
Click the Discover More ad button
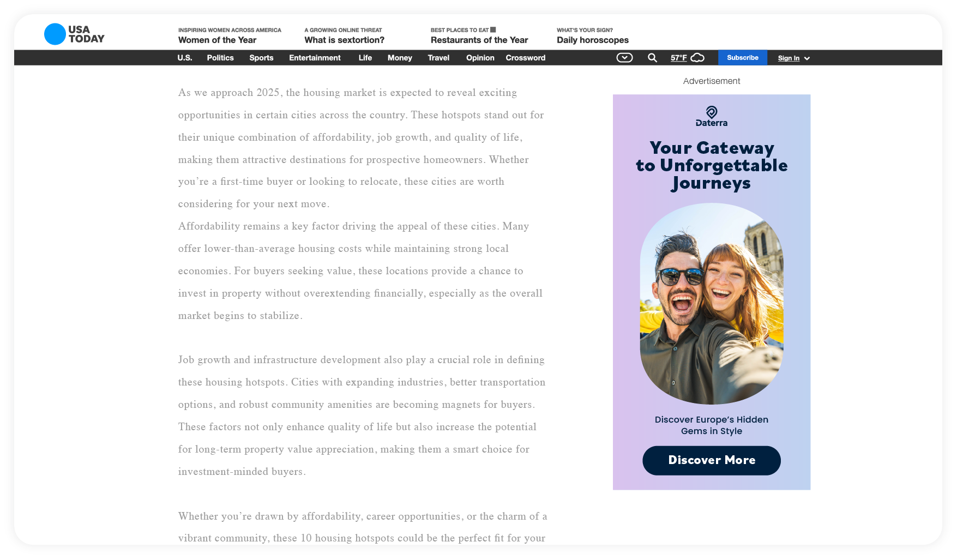click(x=712, y=460)
